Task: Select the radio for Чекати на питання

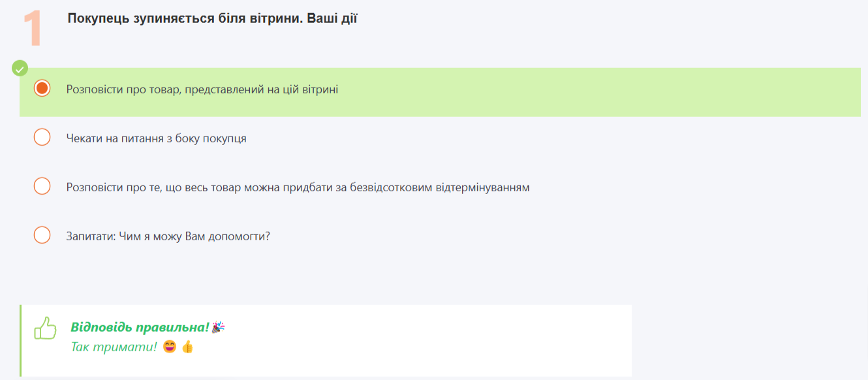Action: 42,137
